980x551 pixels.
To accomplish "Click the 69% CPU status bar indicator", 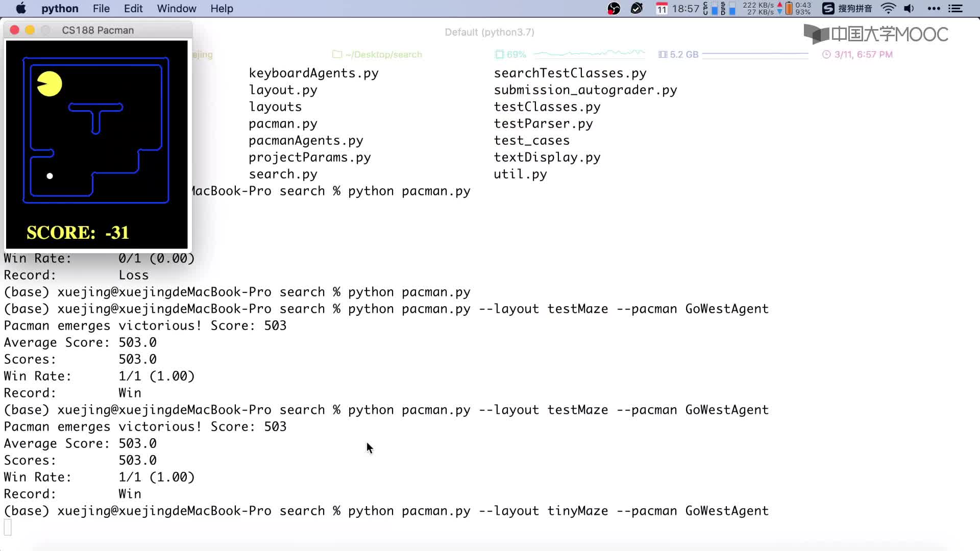I will [x=510, y=55].
